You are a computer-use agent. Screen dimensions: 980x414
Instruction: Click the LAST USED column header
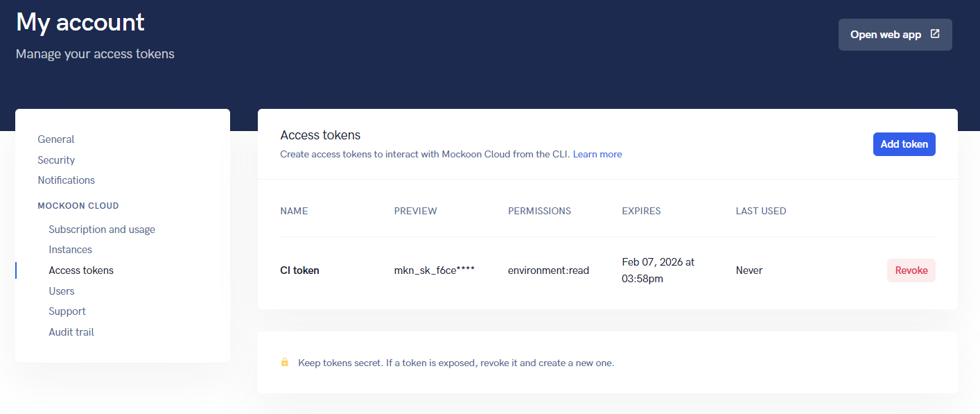coord(760,211)
